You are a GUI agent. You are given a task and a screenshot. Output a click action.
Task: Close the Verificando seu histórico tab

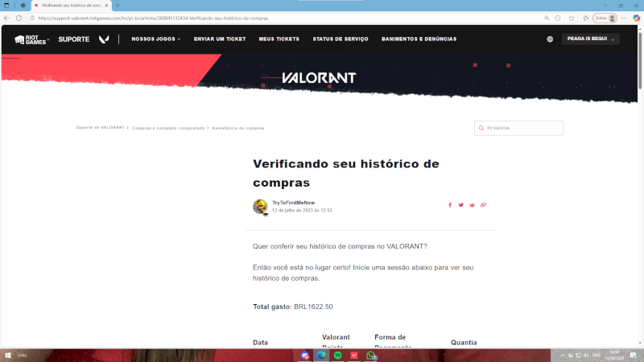(106, 6)
